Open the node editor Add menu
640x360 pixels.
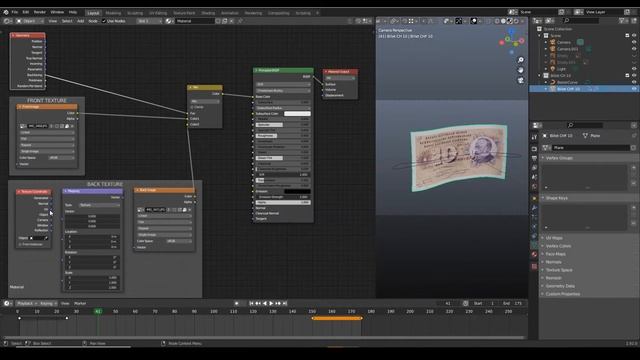pyautogui.click(x=80, y=21)
